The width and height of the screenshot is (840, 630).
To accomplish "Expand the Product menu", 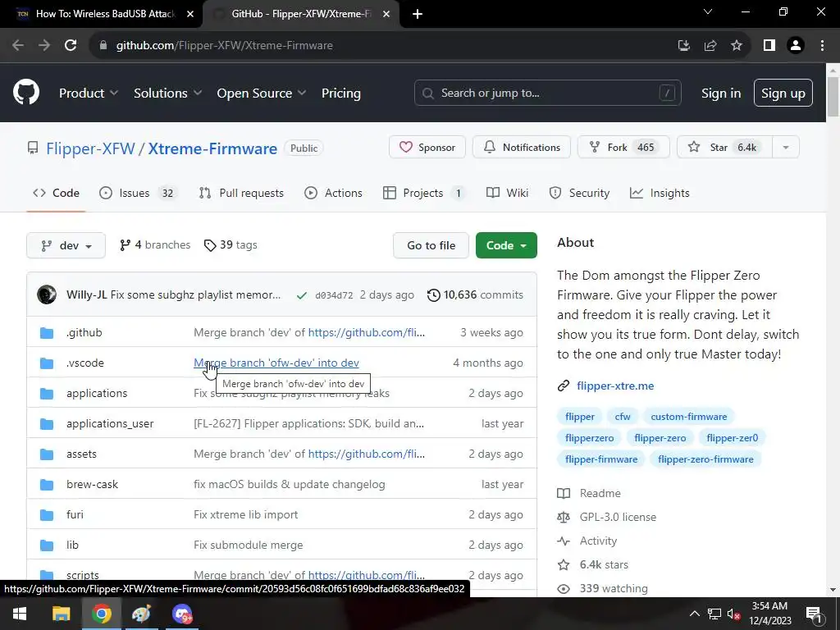I will pyautogui.click(x=89, y=93).
